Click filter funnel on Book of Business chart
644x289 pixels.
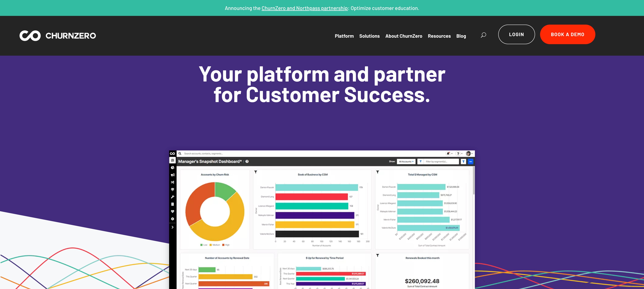coord(256,172)
